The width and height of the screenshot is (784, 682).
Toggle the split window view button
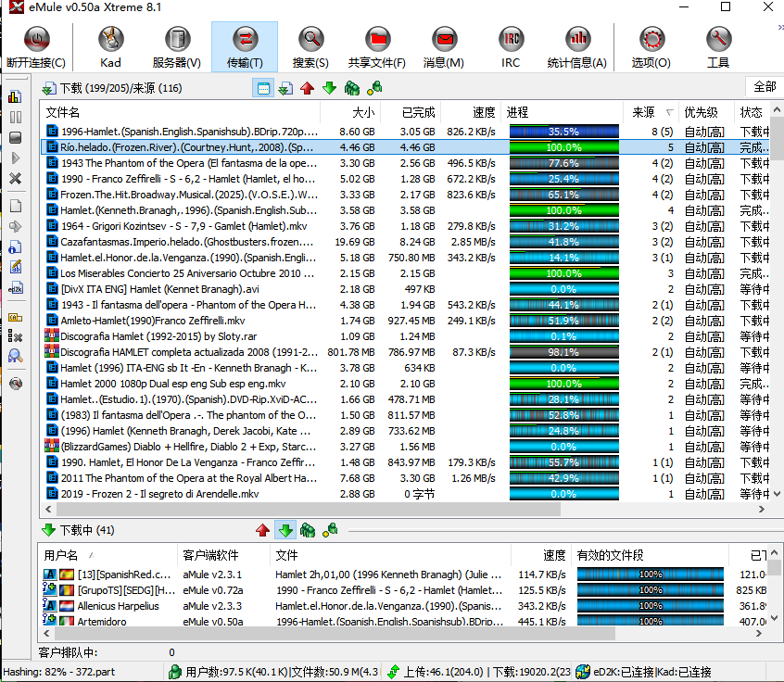263,89
